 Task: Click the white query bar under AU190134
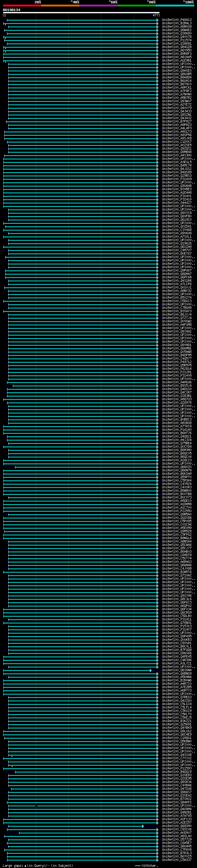tap(81, 12)
